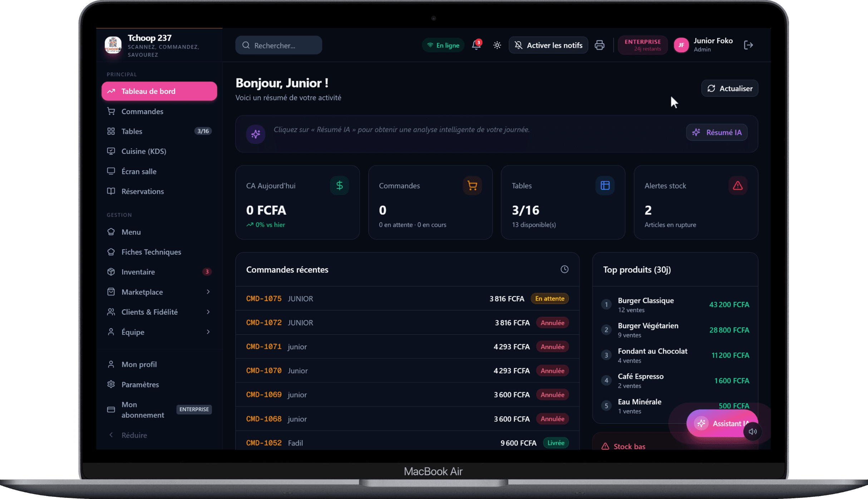
Task: Click the Tchoop 237 logo
Action: 113,45
